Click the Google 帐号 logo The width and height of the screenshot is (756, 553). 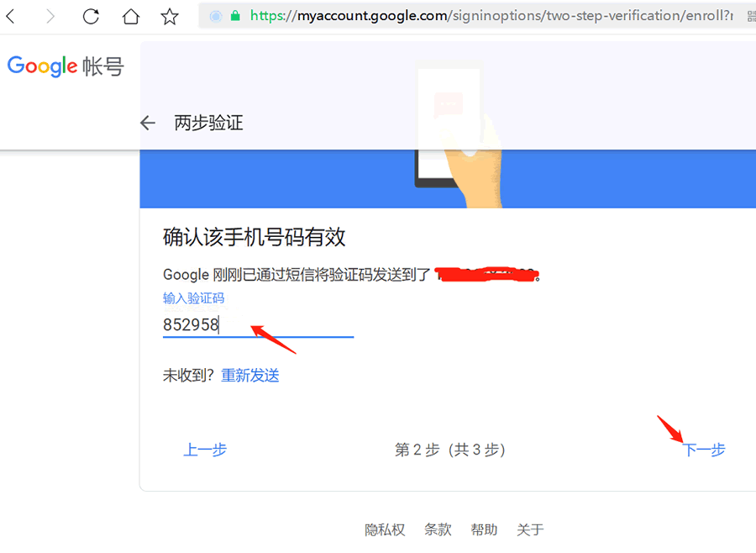point(66,66)
